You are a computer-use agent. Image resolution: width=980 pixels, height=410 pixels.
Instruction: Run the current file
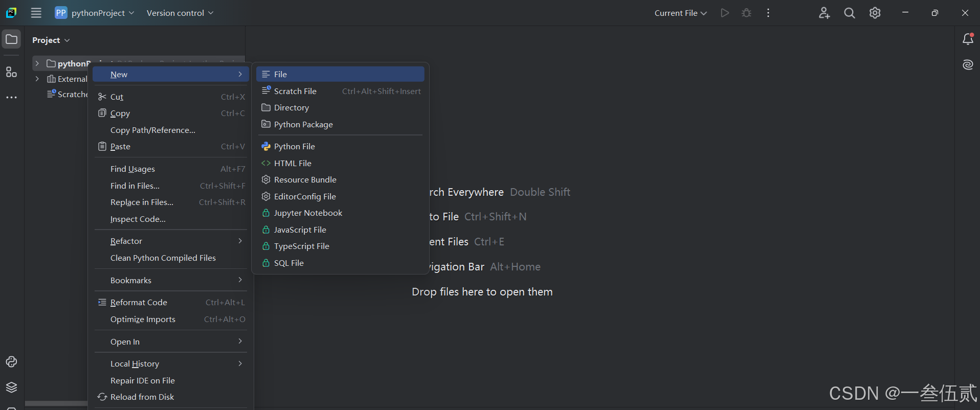coord(725,13)
